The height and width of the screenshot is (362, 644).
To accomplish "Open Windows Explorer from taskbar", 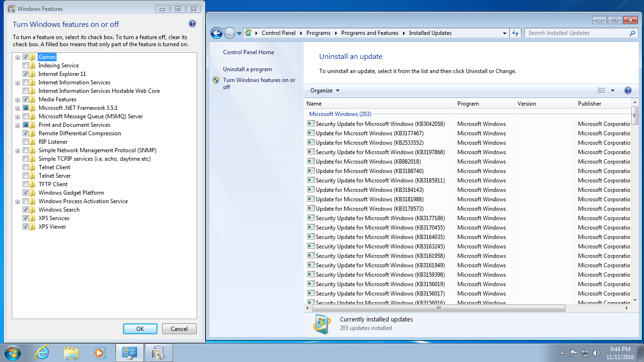I will pos(71,353).
